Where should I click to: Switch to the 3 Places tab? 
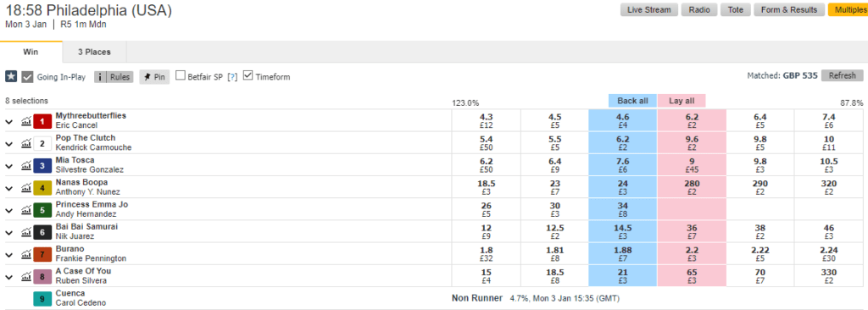click(x=94, y=52)
